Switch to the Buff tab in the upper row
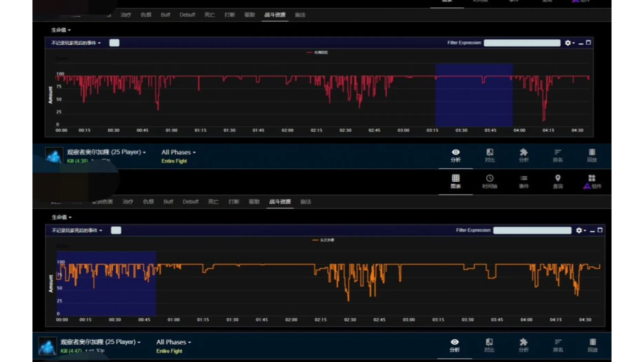The height and width of the screenshot is (362, 644). click(x=165, y=15)
